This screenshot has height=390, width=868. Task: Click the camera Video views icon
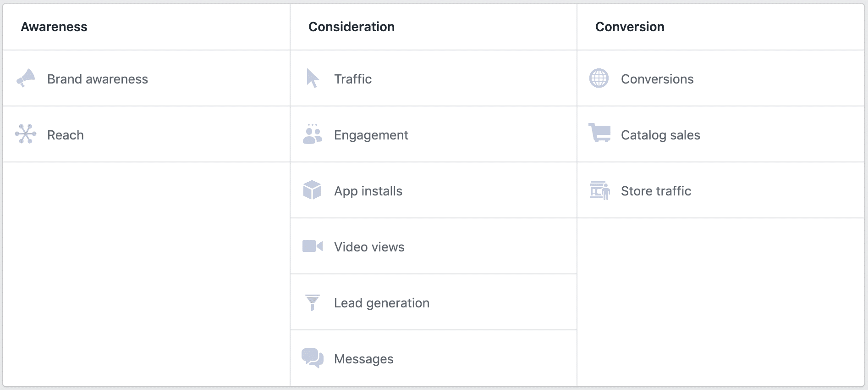click(313, 246)
